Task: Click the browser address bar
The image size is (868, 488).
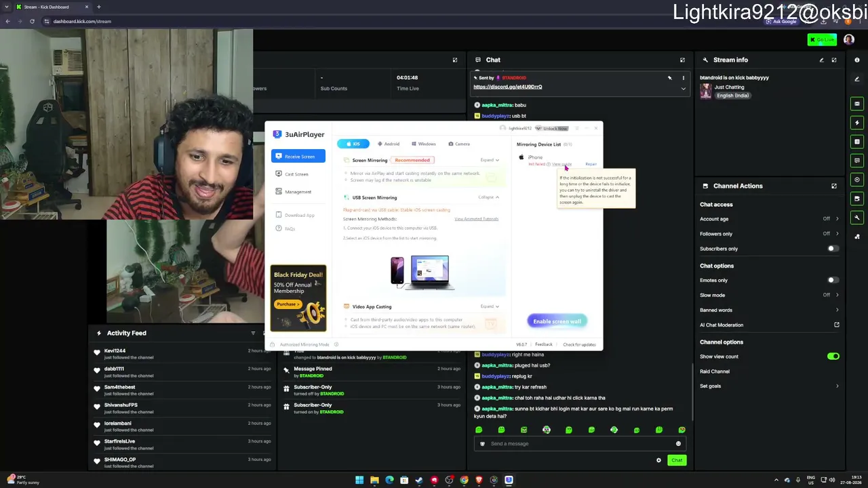Action: pos(407,21)
